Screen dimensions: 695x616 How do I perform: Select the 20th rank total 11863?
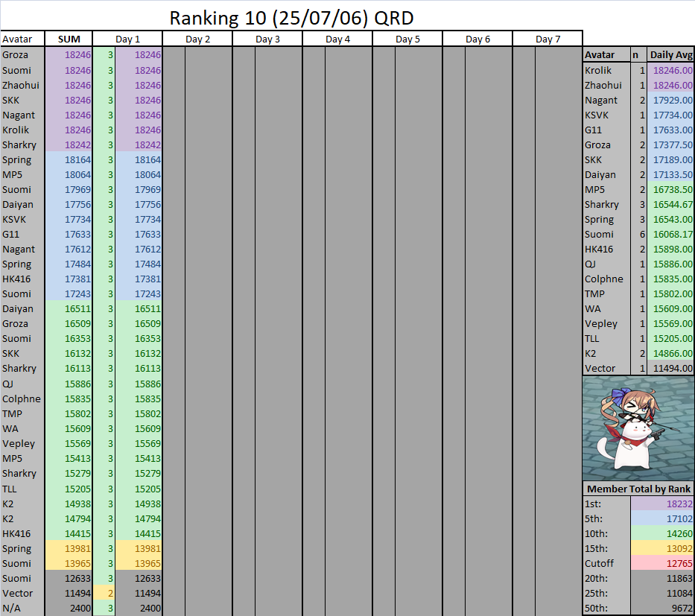click(662, 578)
